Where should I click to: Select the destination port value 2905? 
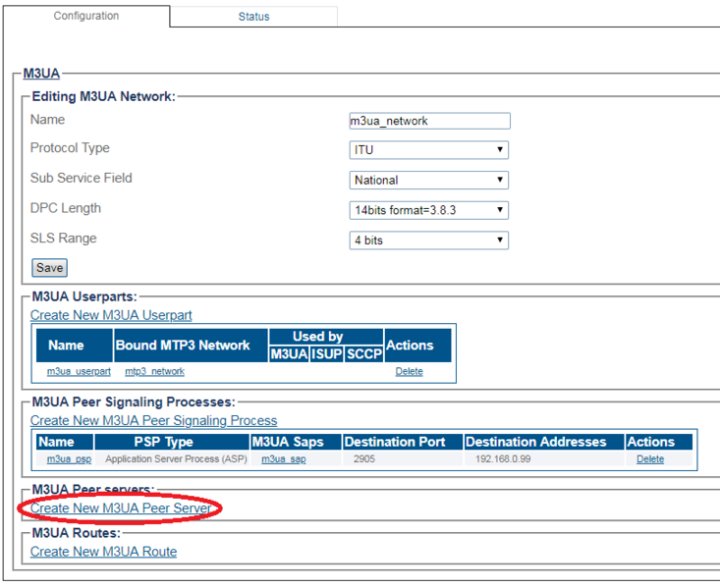point(364,459)
